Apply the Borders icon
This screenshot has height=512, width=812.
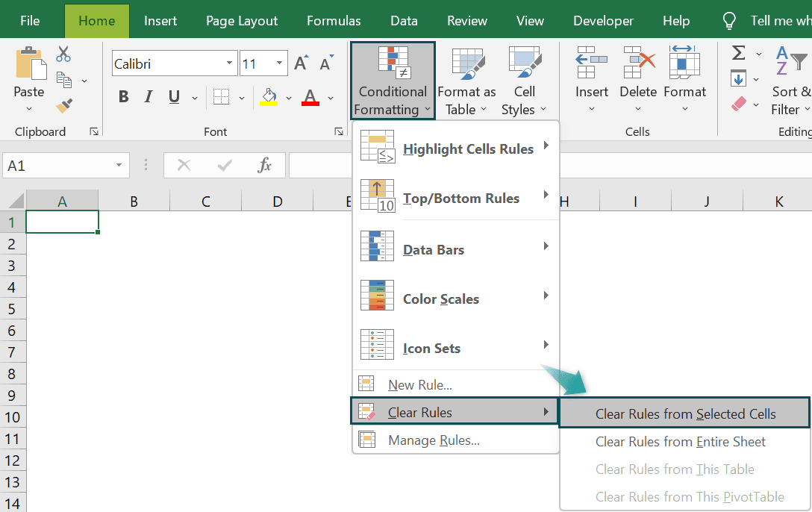pyautogui.click(x=221, y=97)
